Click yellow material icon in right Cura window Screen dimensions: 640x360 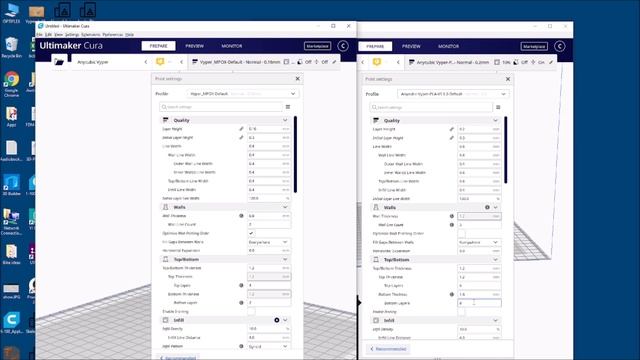[x=377, y=62]
